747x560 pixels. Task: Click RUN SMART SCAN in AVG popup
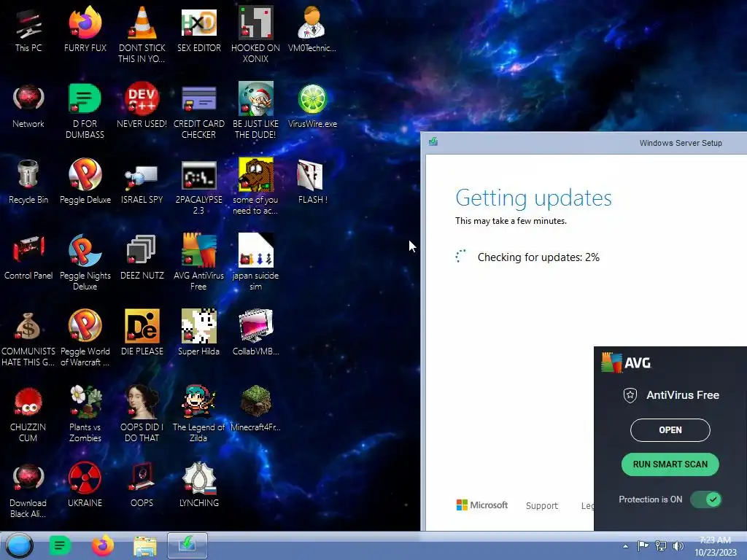click(x=670, y=464)
